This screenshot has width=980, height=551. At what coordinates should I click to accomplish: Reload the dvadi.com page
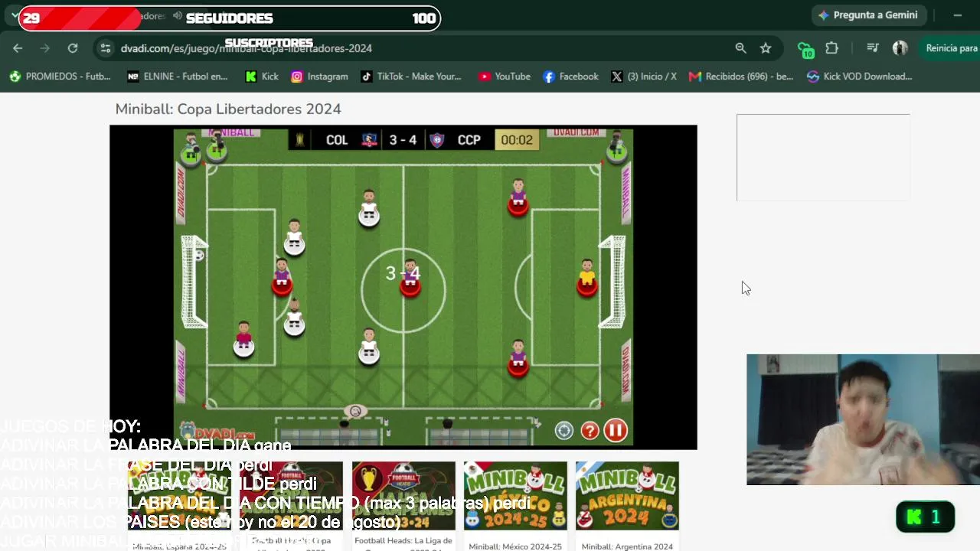point(73,48)
